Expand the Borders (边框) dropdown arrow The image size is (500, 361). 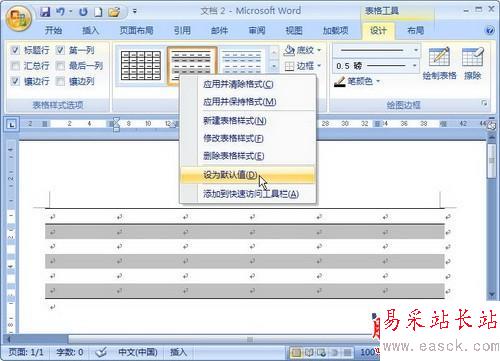(x=319, y=66)
